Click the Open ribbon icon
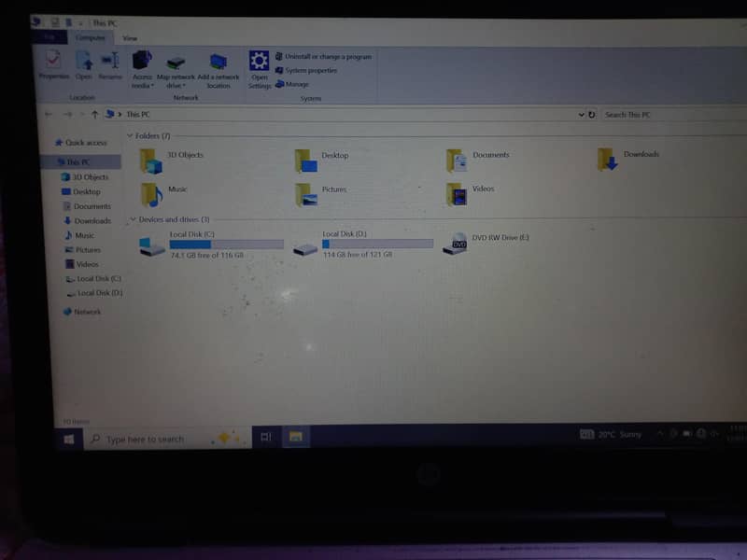Viewport: 747px width, 560px height. 84,64
